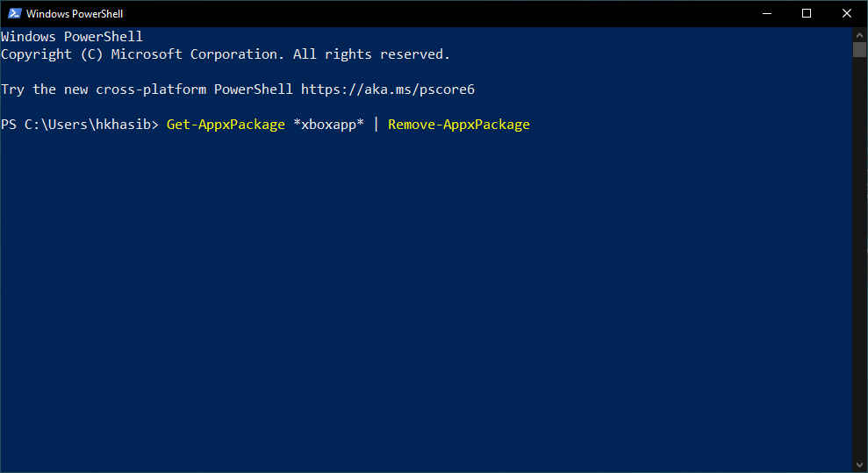
Task: Click the "Windows PowerShell" console header line
Action: (x=72, y=37)
